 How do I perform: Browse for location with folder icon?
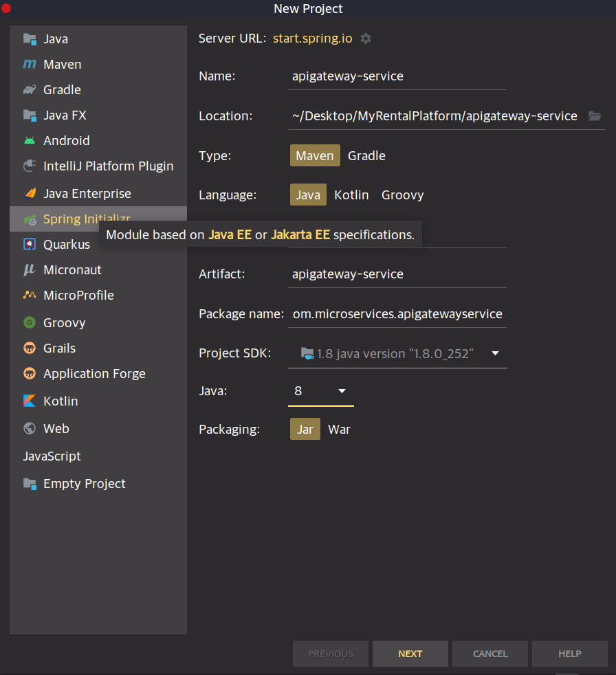(595, 115)
